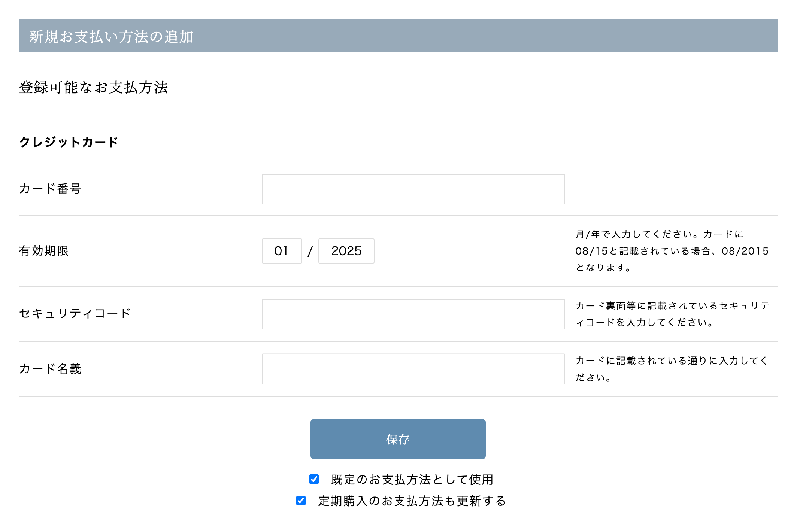Click the month field showing 01

coord(282,251)
